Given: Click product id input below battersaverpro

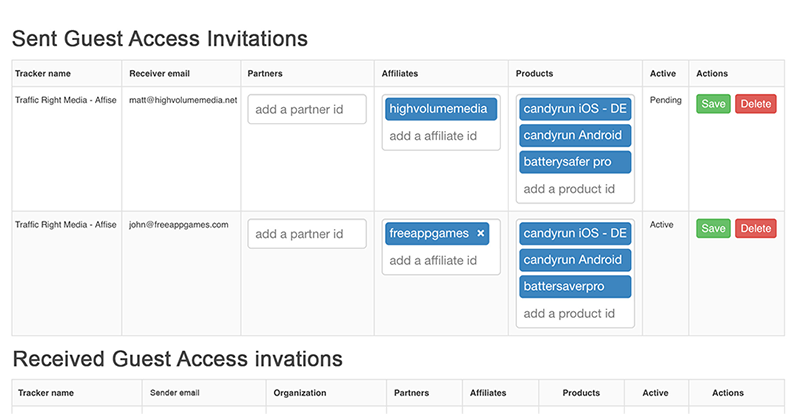Looking at the screenshot, I should click(575, 313).
